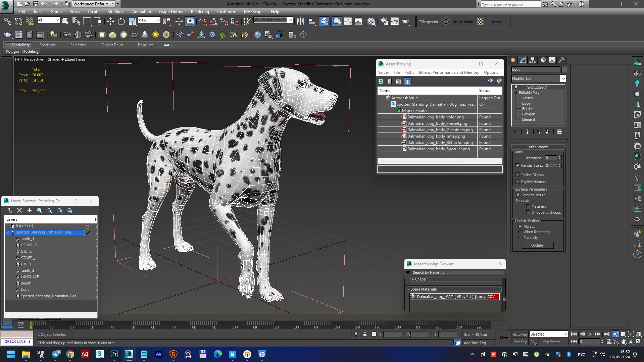Open the Rendering menu
The height and width of the screenshot is (362, 644).
tap(200, 12)
